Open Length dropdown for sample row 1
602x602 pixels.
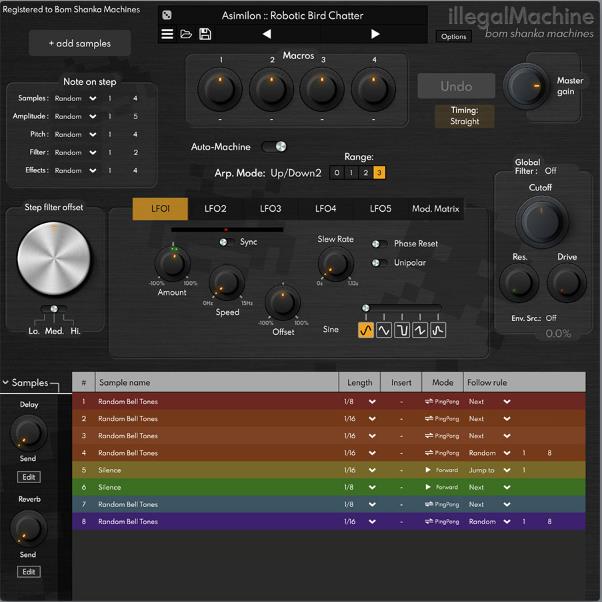372,402
